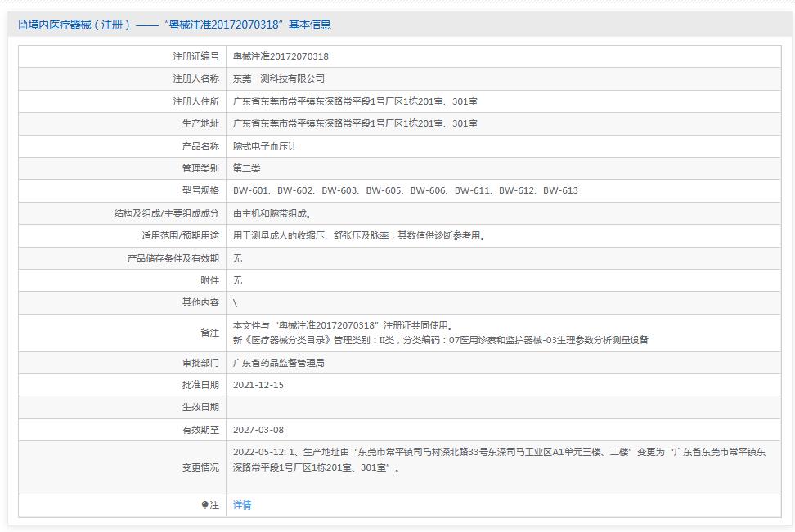
Task: Click the composition text 由主机和腕带组成
Action: pos(272,213)
